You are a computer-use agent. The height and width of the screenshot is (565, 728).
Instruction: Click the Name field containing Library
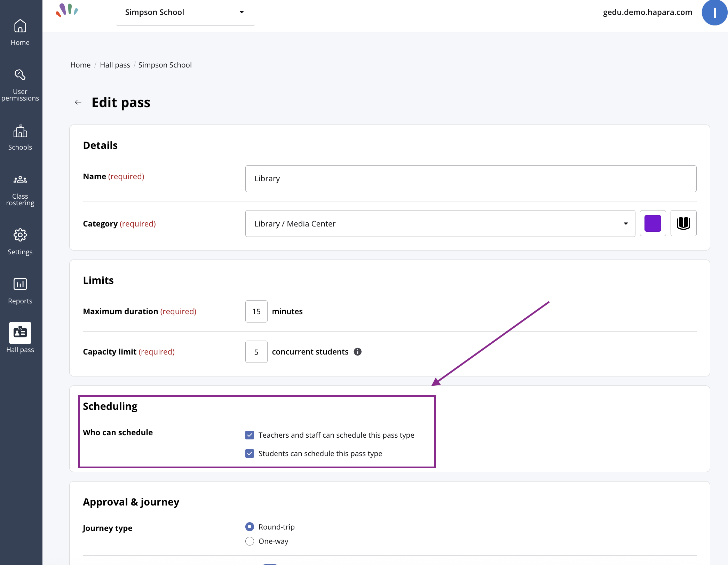(x=471, y=178)
